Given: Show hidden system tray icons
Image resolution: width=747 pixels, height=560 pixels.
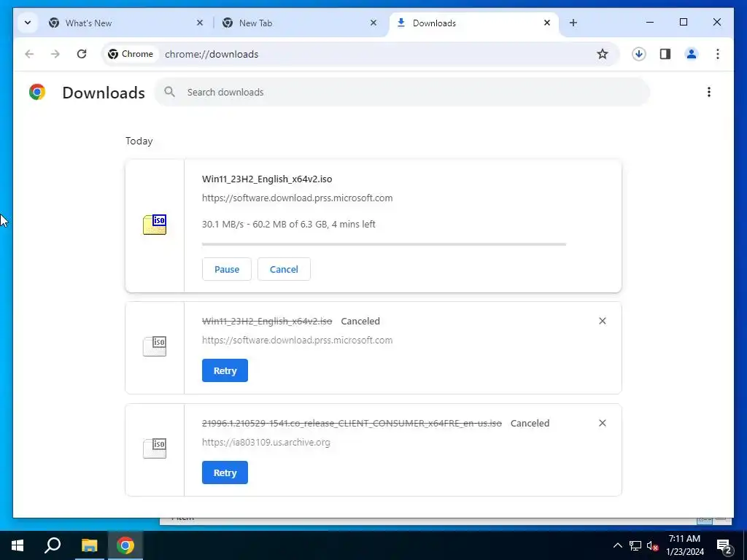Looking at the screenshot, I should [x=617, y=545].
